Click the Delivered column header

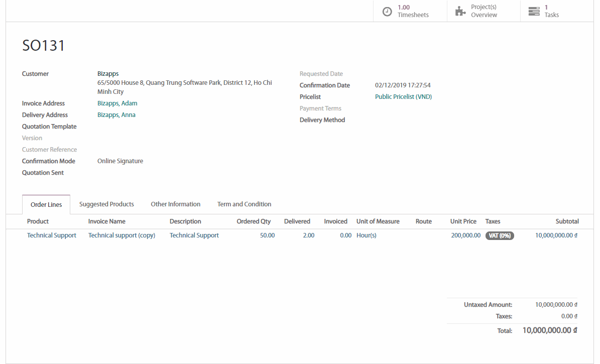(297, 221)
